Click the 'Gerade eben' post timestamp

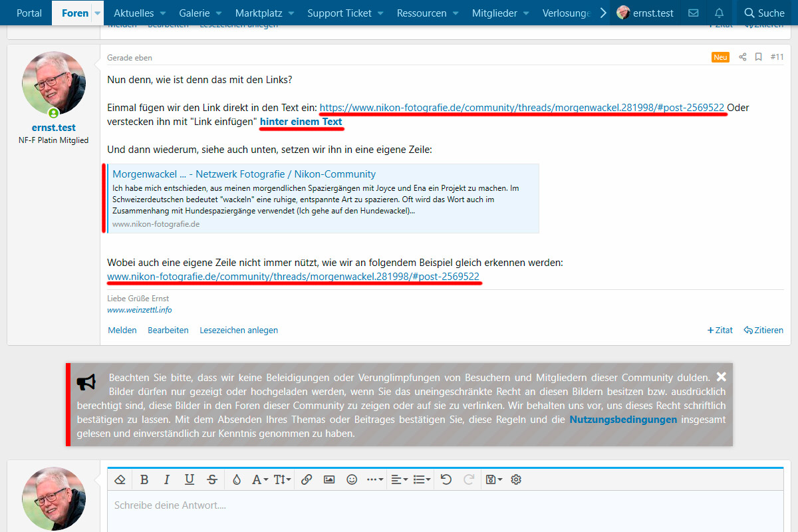pos(130,58)
